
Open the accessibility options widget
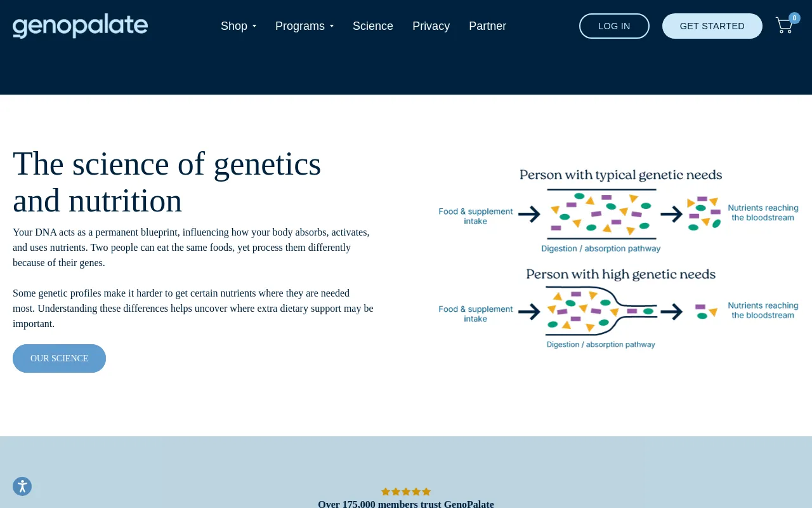coord(22,486)
